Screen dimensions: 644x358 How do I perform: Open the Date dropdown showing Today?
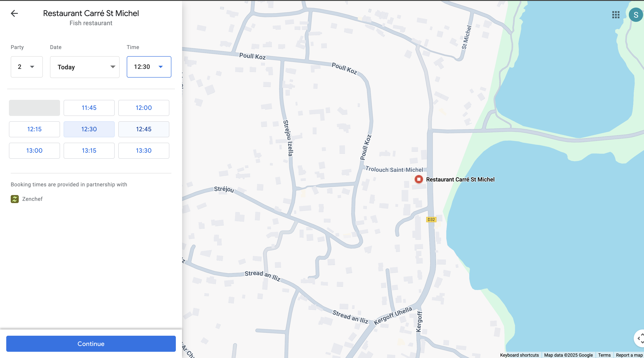pyautogui.click(x=85, y=67)
